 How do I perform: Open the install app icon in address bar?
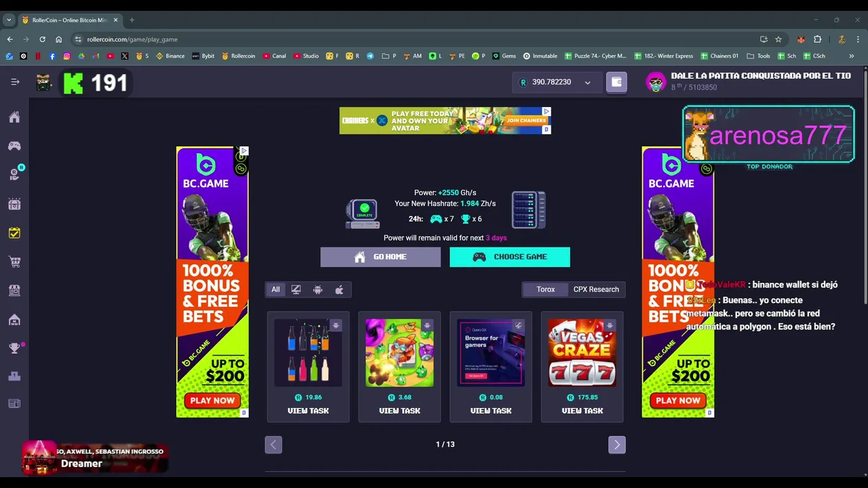(764, 39)
